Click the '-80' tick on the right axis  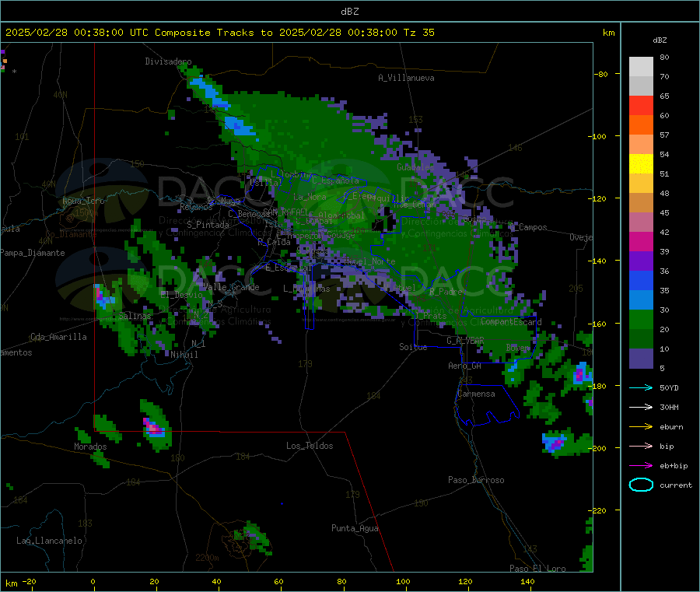(x=601, y=74)
